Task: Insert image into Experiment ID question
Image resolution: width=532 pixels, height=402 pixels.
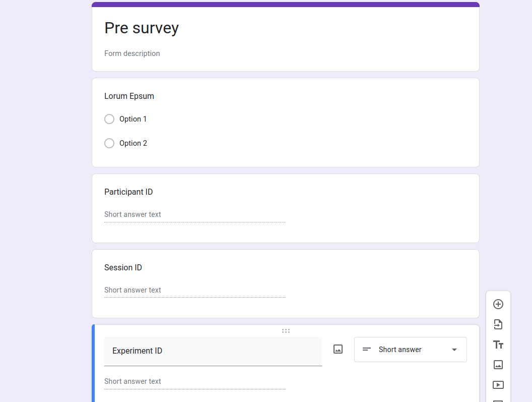Action: point(338,349)
